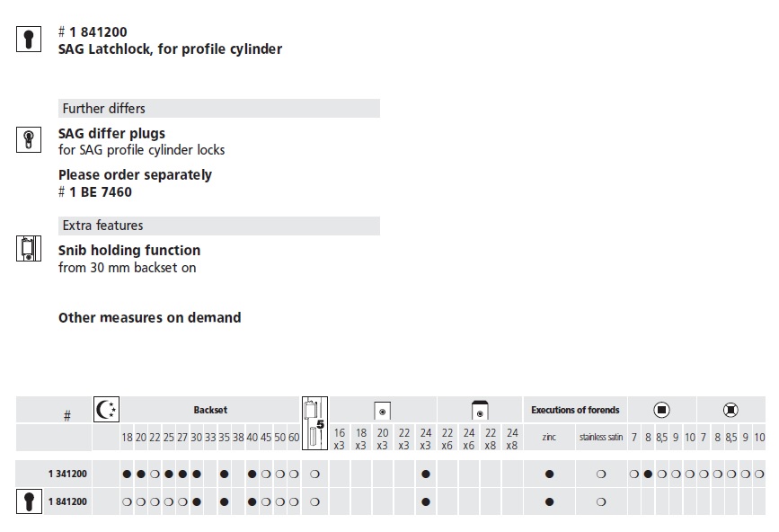
Task: Click the article number 1 BE 7460
Action: 101,191
